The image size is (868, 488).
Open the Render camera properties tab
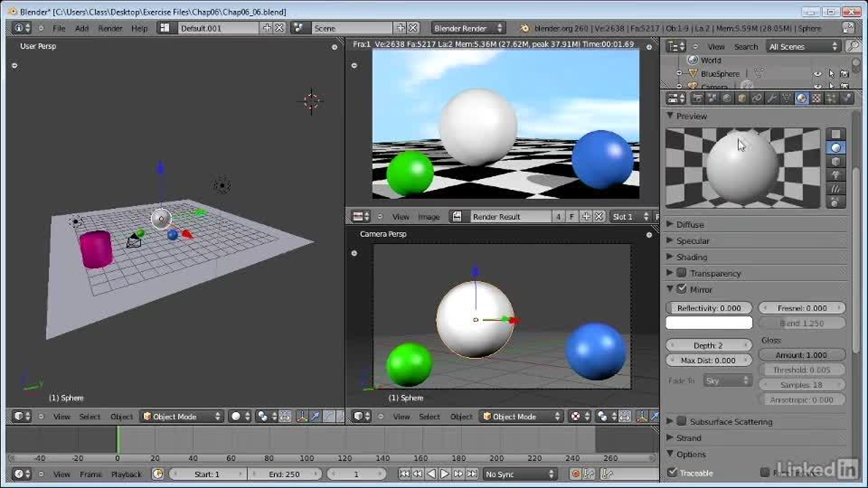click(x=697, y=99)
